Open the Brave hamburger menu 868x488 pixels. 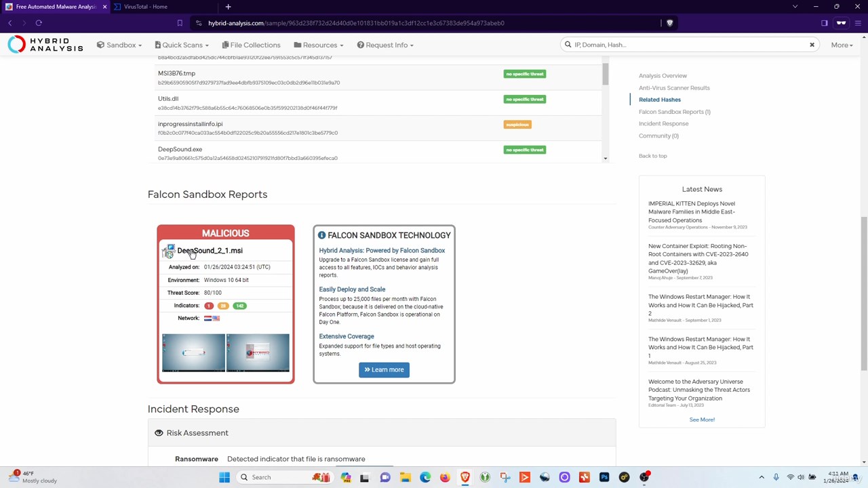(x=858, y=23)
